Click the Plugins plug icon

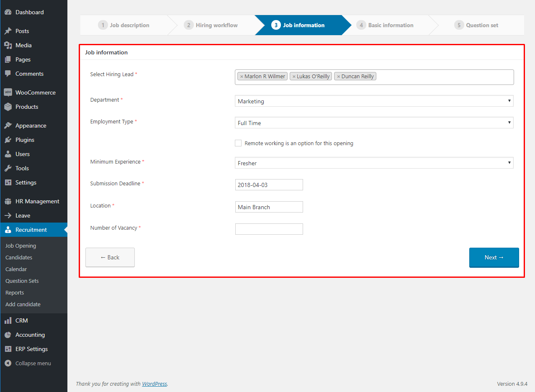tap(8, 140)
